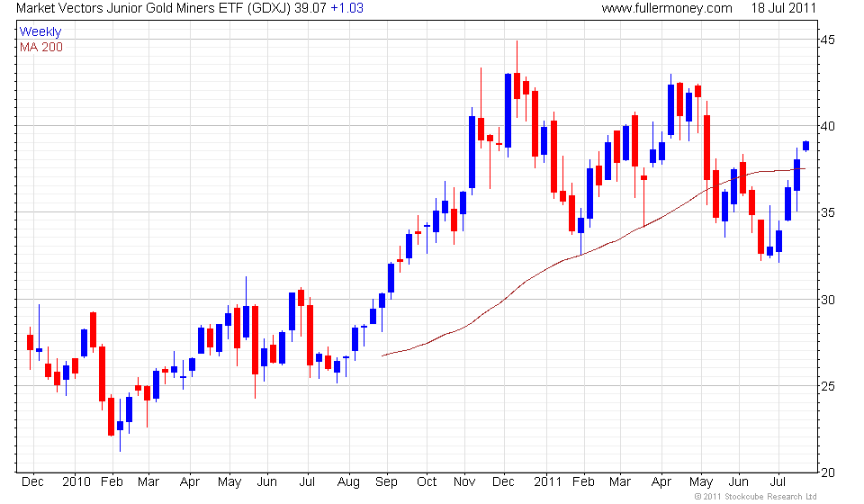Click the '40' price axis label
Image resolution: width=864 pixels, height=504 pixels.
point(828,126)
